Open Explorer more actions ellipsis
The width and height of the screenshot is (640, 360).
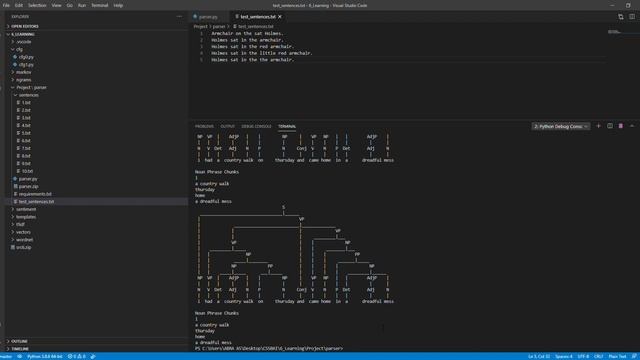(x=179, y=17)
